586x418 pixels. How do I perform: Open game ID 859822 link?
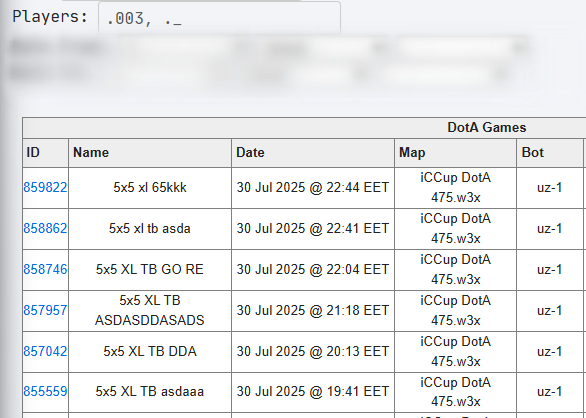point(45,187)
